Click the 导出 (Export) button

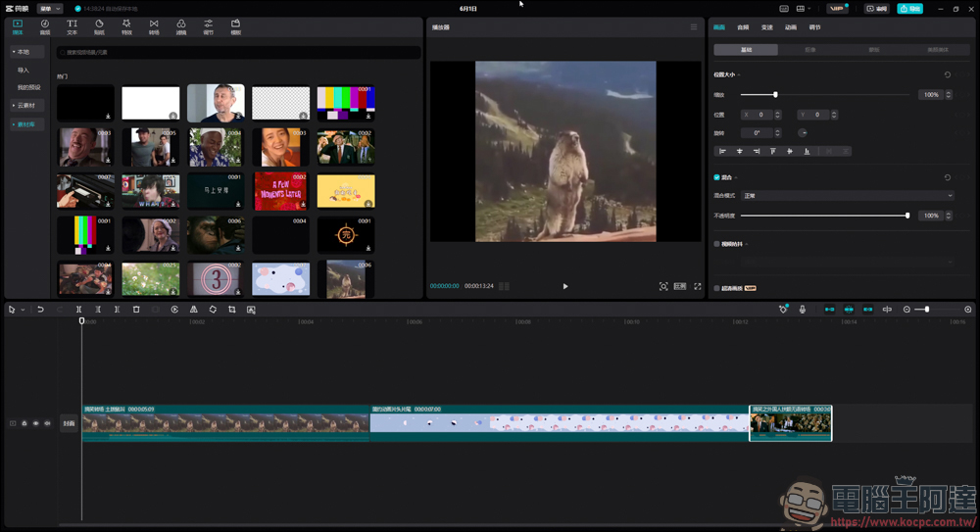909,9
